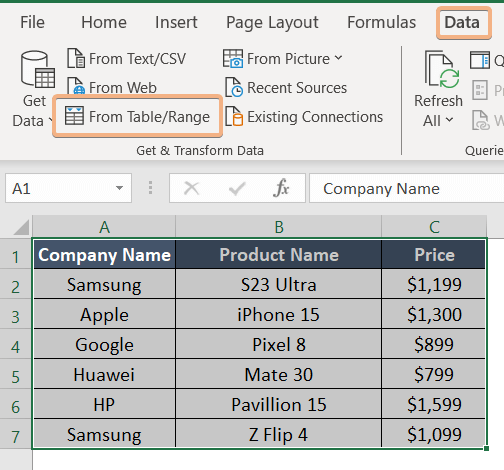Expand the From Picture dropdown arrow
The image size is (504, 470).
coord(338,58)
